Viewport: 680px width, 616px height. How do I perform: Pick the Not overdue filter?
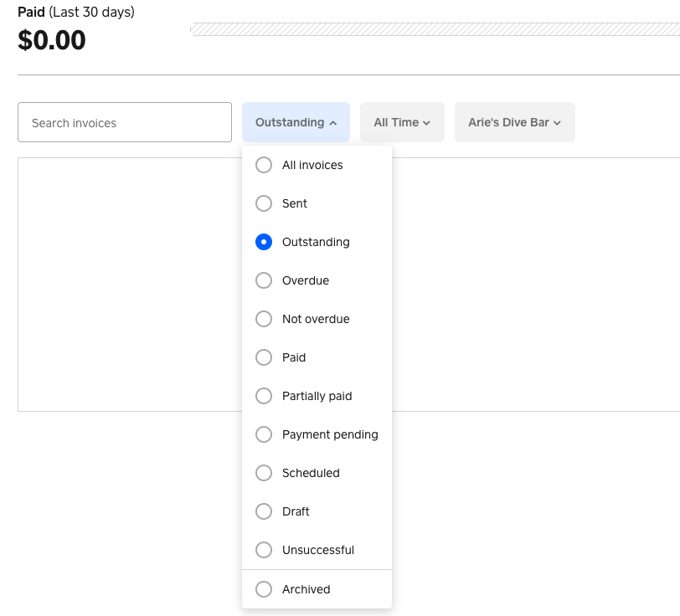click(264, 319)
